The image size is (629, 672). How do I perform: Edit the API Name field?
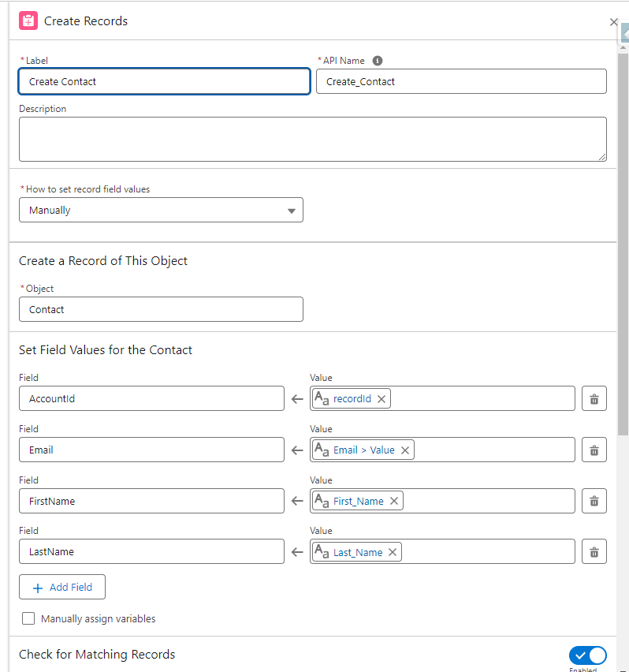click(461, 81)
